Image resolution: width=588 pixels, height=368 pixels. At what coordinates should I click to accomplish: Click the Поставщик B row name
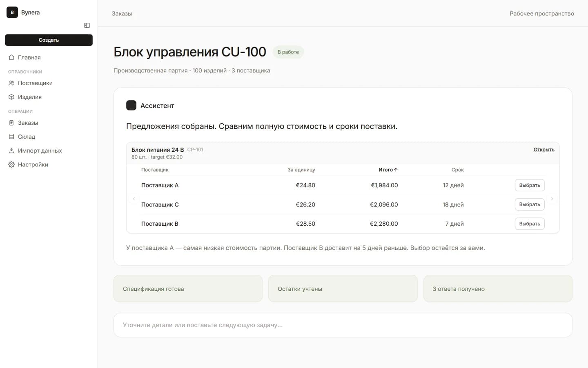pos(160,224)
